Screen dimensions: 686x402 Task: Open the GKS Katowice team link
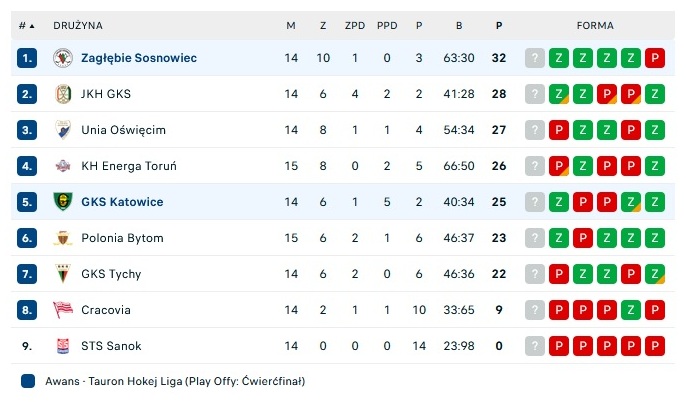coord(122,202)
